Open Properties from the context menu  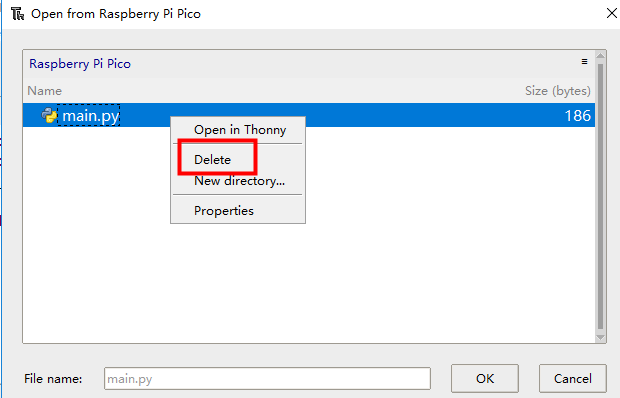point(224,211)
